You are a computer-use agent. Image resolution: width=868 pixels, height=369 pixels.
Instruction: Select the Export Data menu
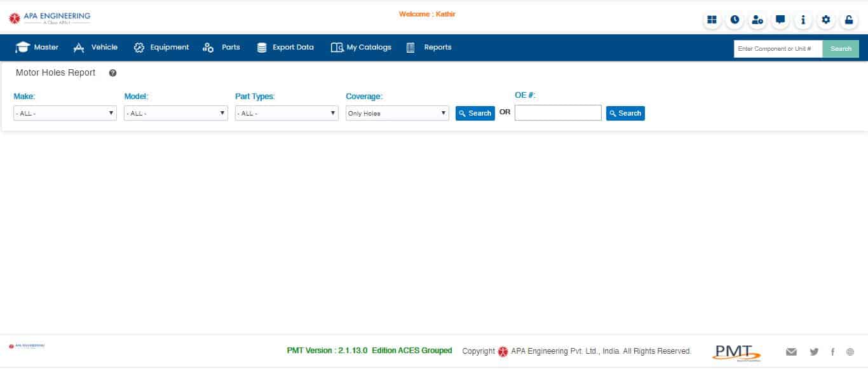285,47
